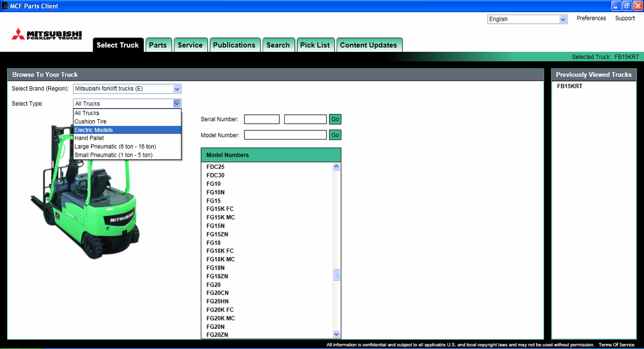Select model FDC25
Image resolution: width=644 pixels, height=349 pixels.
click(215, 167)
